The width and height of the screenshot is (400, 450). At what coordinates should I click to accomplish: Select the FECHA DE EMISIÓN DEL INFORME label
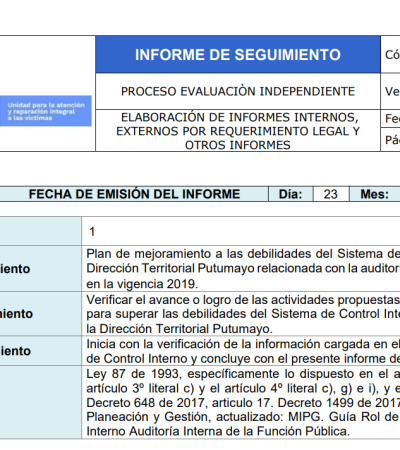(134, 194)
